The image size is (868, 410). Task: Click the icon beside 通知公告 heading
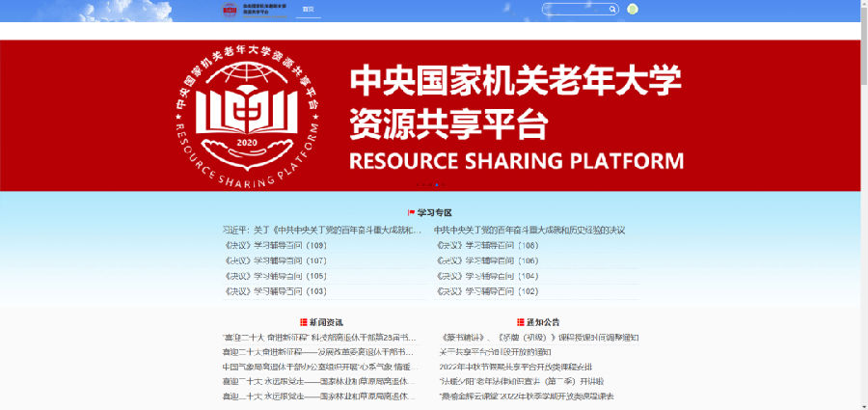point(520,322)
